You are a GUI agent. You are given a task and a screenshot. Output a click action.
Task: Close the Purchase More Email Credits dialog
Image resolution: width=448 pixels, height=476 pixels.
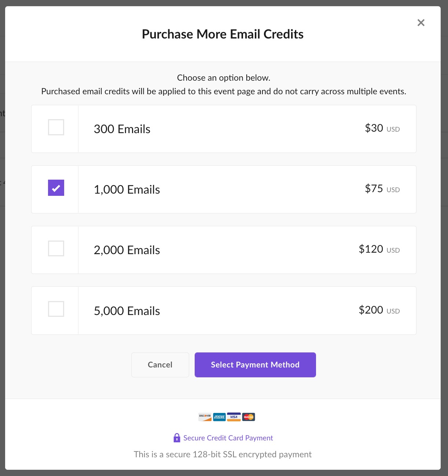coord(421,23)
